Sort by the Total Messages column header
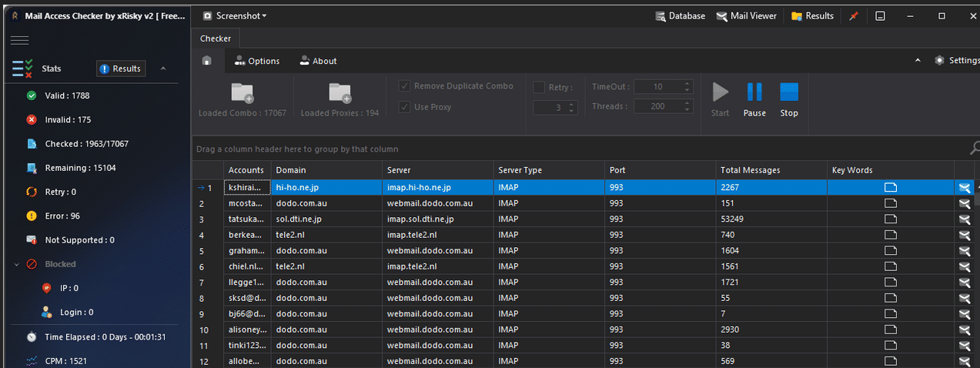 coord(750,170)
